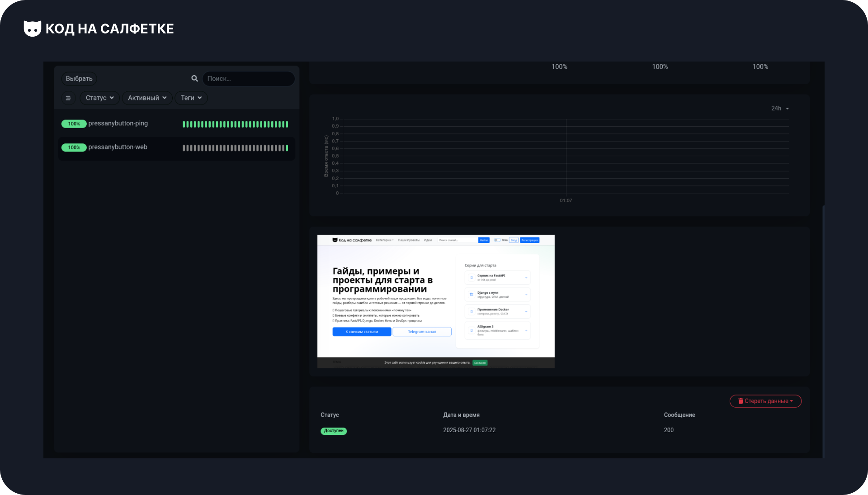Screen dimensions: 868x495
Task: Click the 01:07 chart time marker
Action: coord(566,200)
